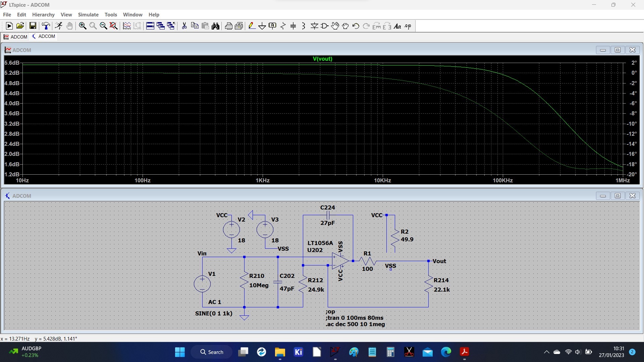Click the Autorange plot icon

[127, 26]
